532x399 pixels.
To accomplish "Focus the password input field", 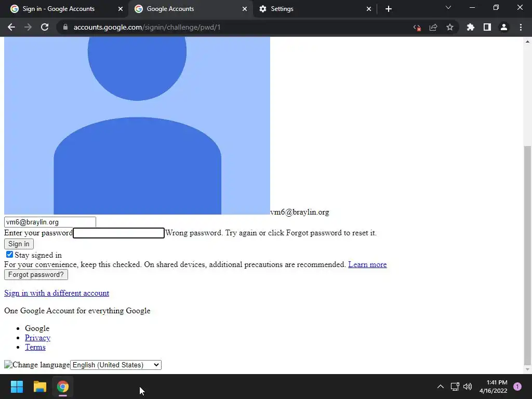I will point(119,233).
